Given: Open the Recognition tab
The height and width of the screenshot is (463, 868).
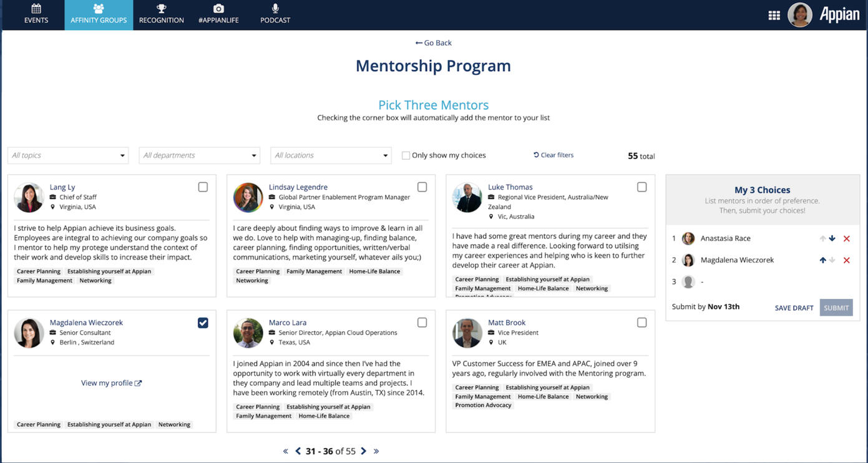Looking at the screenshot, I should [161, 14].
